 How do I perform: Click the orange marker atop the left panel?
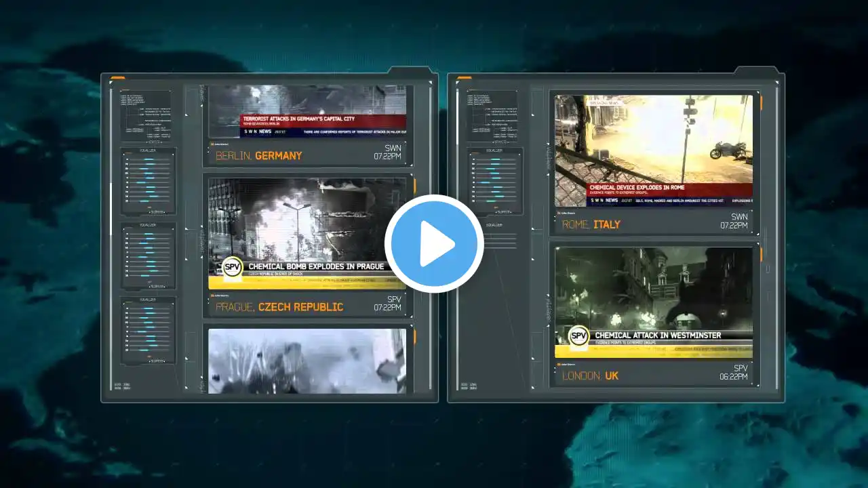click(117, 78)
